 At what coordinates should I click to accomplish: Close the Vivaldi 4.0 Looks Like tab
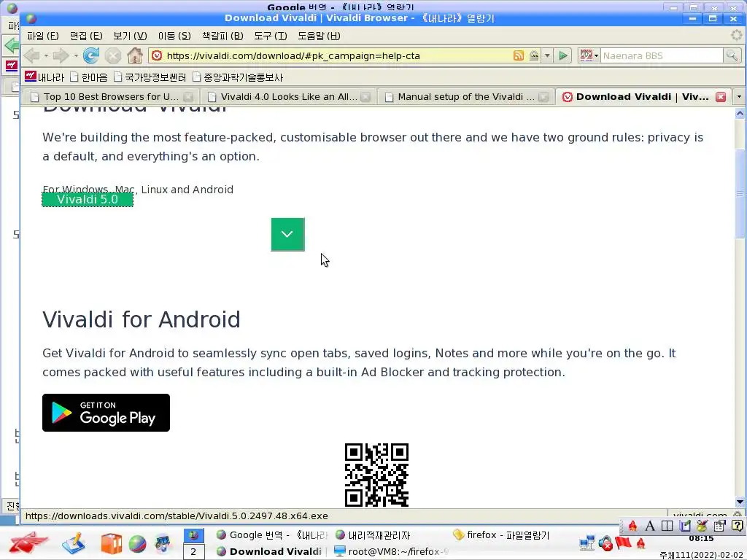pyautogui.click(x=365, y=97)
